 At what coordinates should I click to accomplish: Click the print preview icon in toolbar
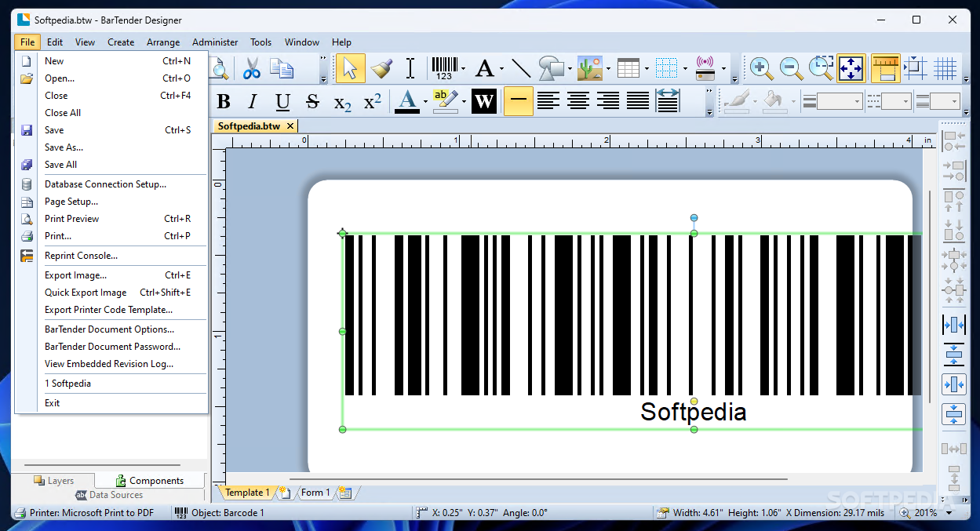(x=219, y=68)
